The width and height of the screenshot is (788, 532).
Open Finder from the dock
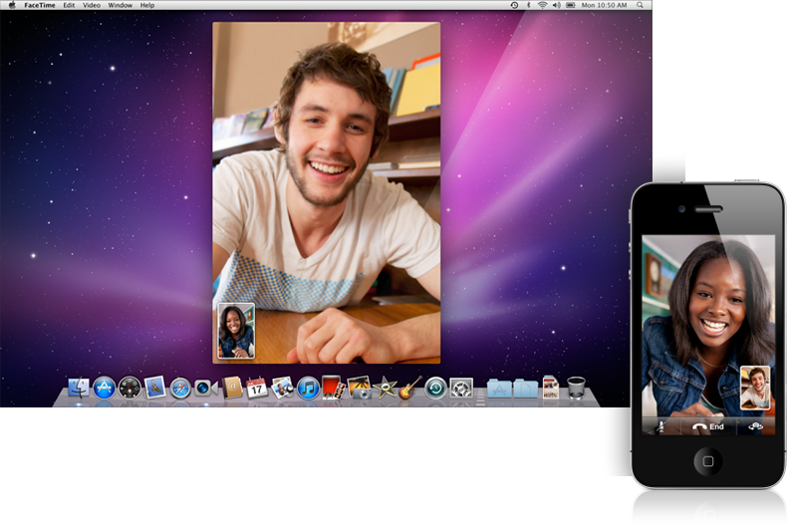point(79,389)
